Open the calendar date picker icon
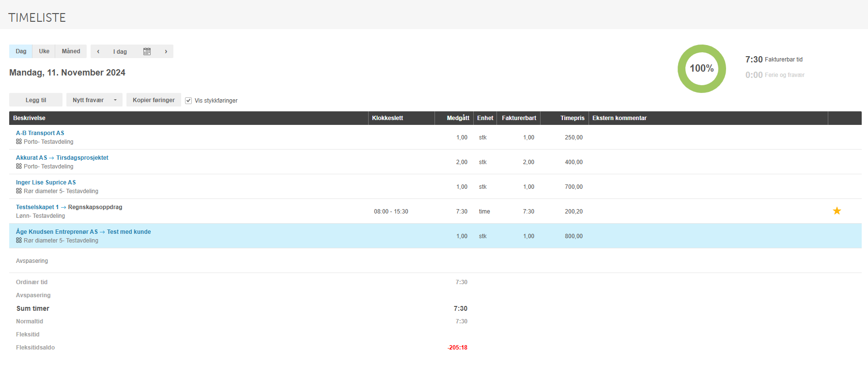 (147, 51)
